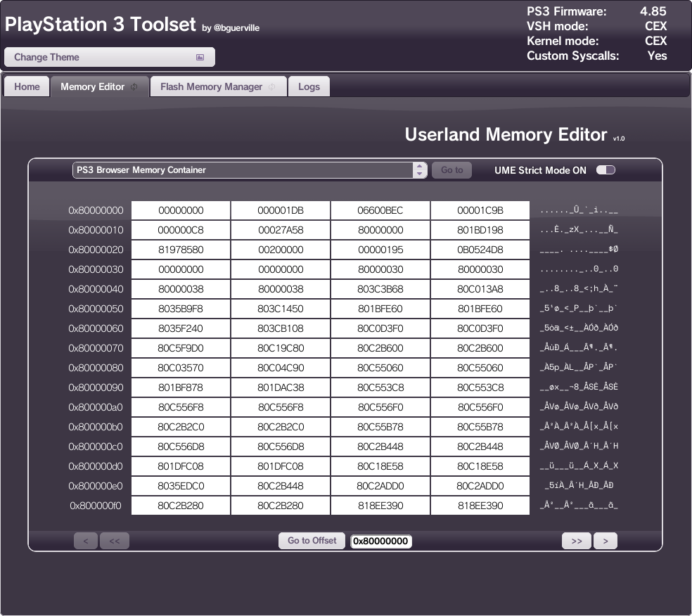
Task: Edit the hex cell 00027A58
Action: pos(281,231)
